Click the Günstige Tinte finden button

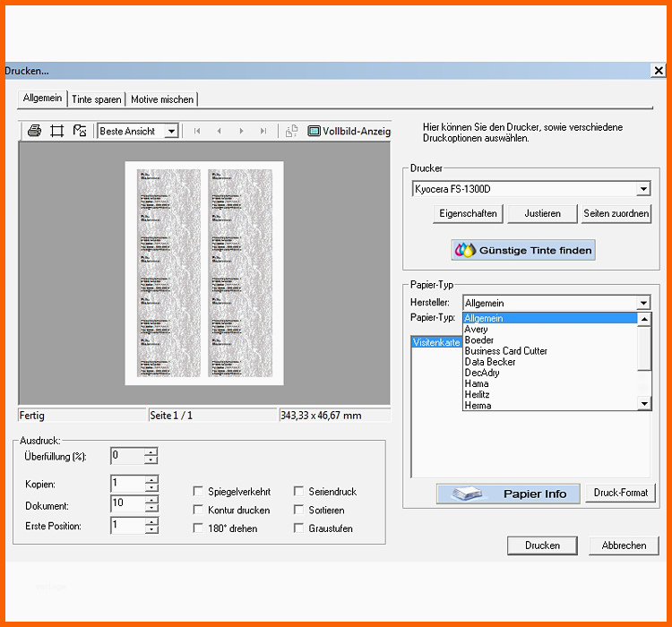tap(523, 250)
